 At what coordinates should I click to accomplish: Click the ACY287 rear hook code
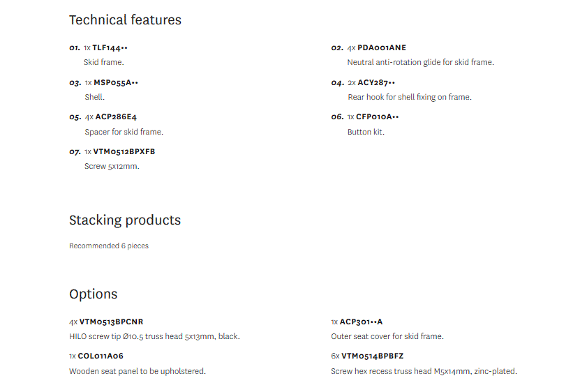coord(376,82)
